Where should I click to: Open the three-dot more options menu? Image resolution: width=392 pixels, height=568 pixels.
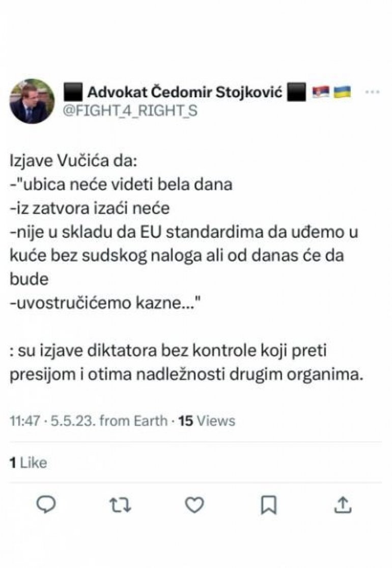372,92
